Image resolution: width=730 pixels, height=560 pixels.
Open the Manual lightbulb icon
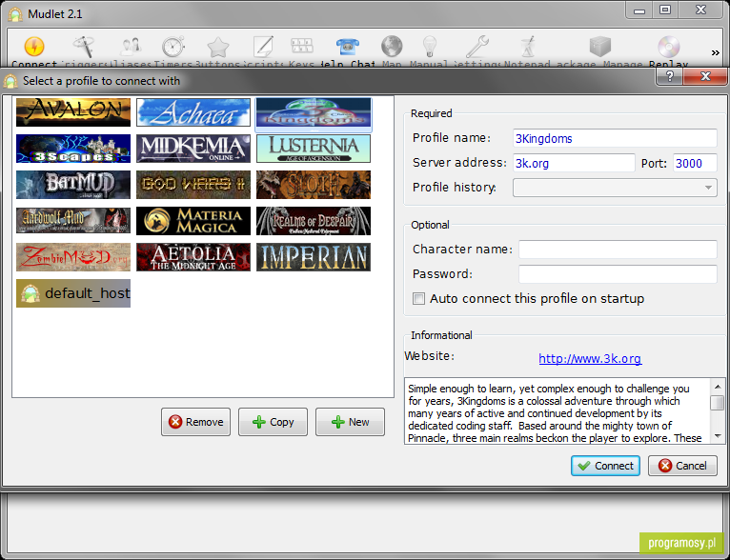pos(430,47)
